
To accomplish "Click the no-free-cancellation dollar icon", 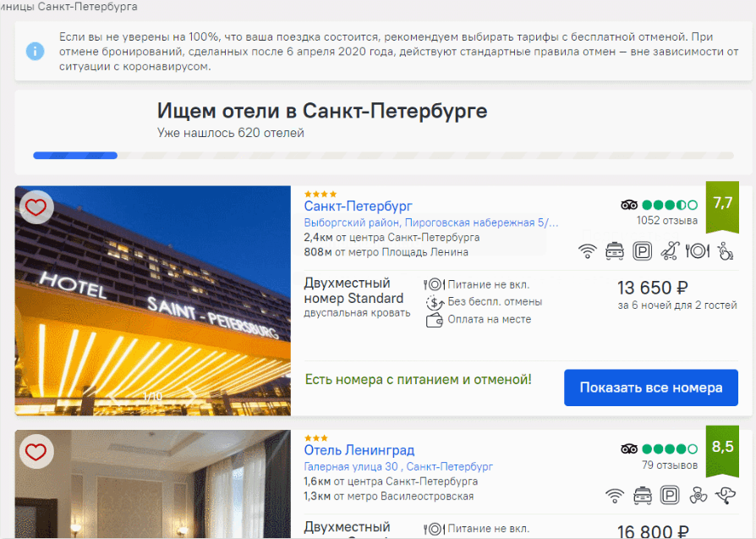I will point(435,302).
